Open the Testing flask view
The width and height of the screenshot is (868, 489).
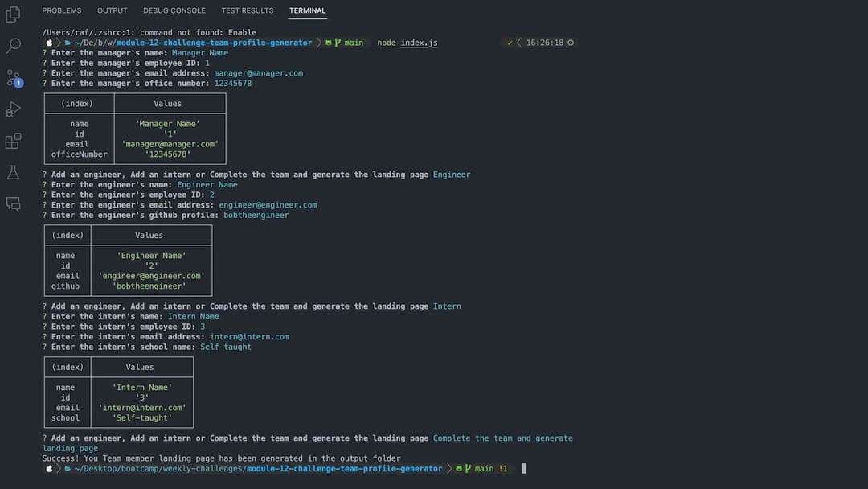click(x=13, y=172)
